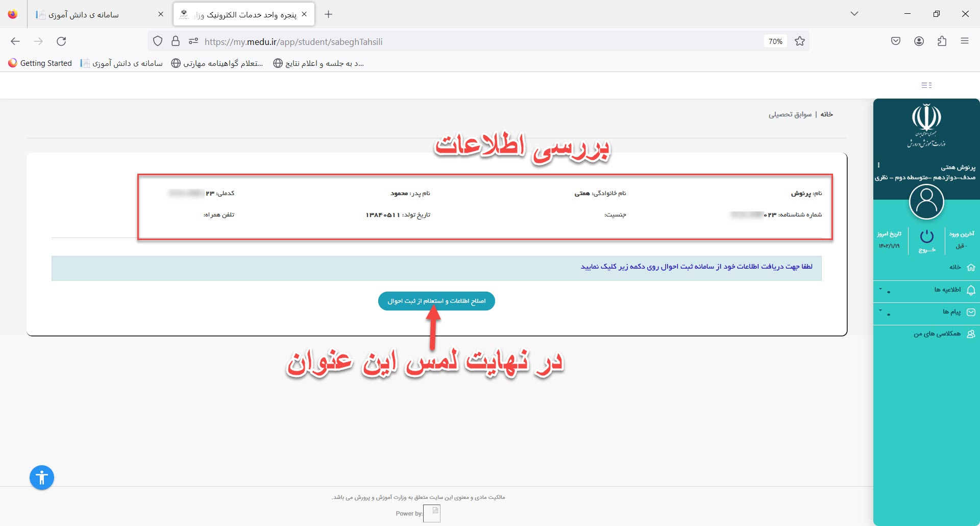Click the اصلاح اطلاعات و استعلام button
980x526 pixels.
pos(436,301)
